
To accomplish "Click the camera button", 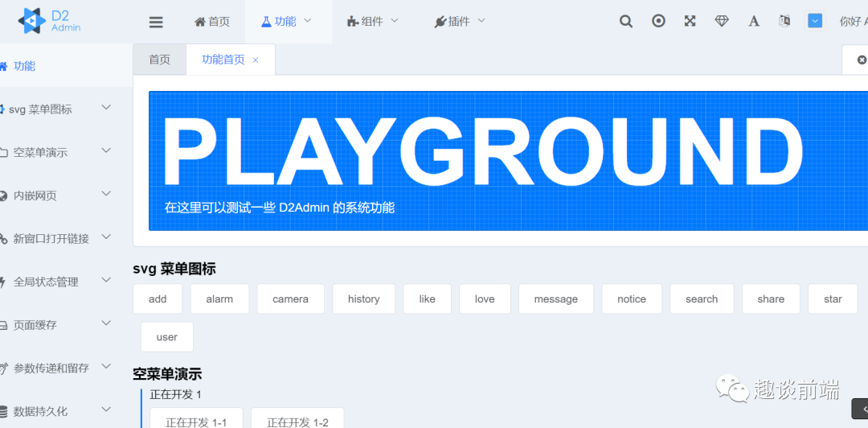I will click(291, 298).
